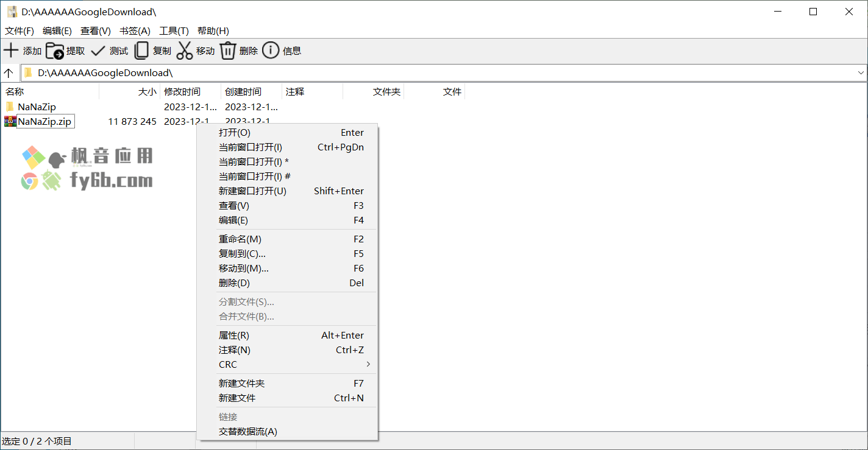Choose 属性(R) in context menu
The width and height of the screenshot is (868, 450).
[x=288, y=336]
